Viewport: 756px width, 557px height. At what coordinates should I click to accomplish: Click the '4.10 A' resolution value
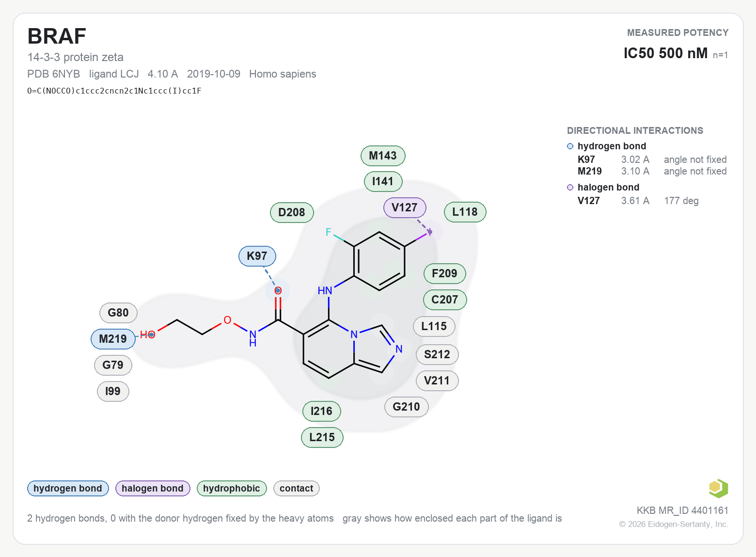pyautogui.click(x=163, y=74)
